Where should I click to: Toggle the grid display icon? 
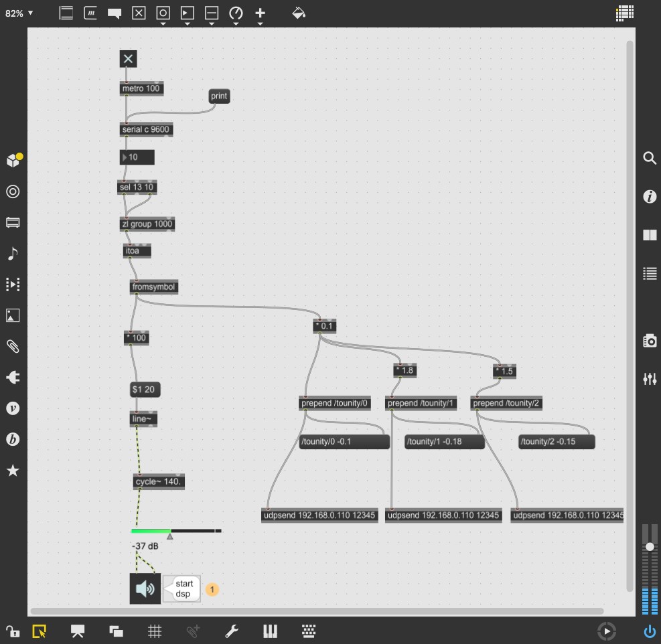154,631
